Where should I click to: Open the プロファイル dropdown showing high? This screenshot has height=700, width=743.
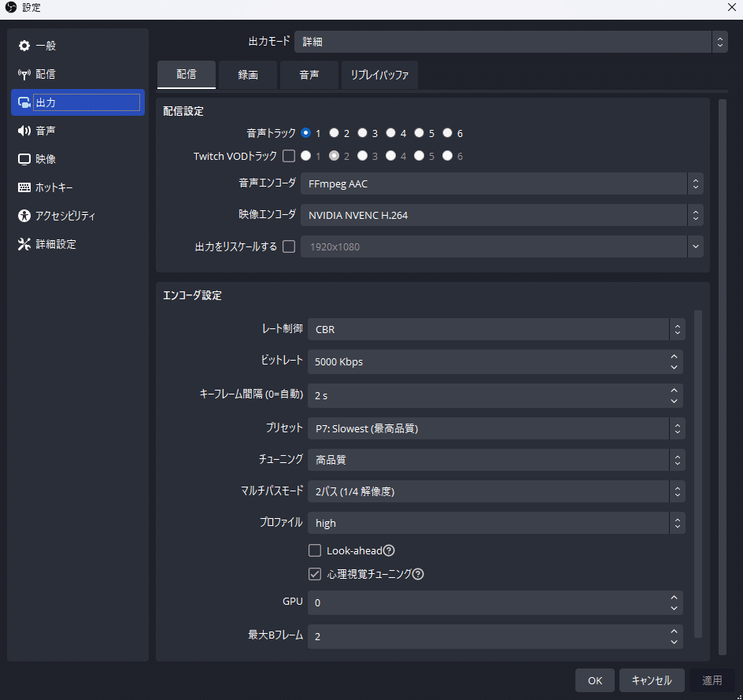point(496,523)
